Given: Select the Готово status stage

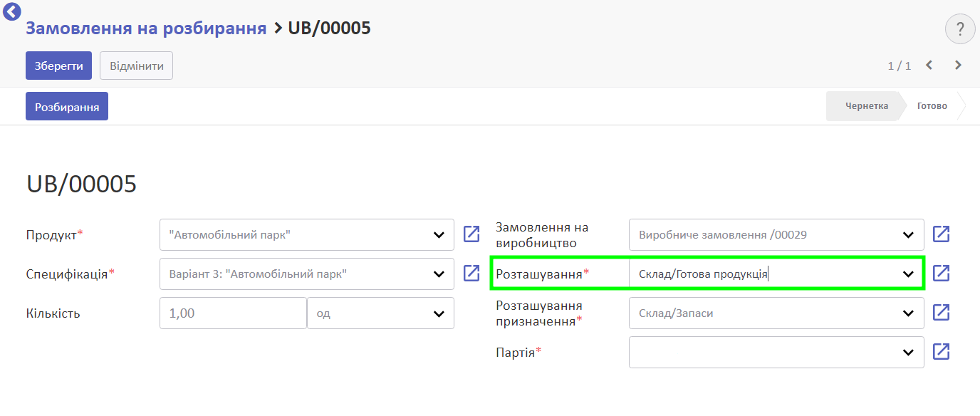Looking at the screenshot, I should pyautogui.click(x=932, y=106).
